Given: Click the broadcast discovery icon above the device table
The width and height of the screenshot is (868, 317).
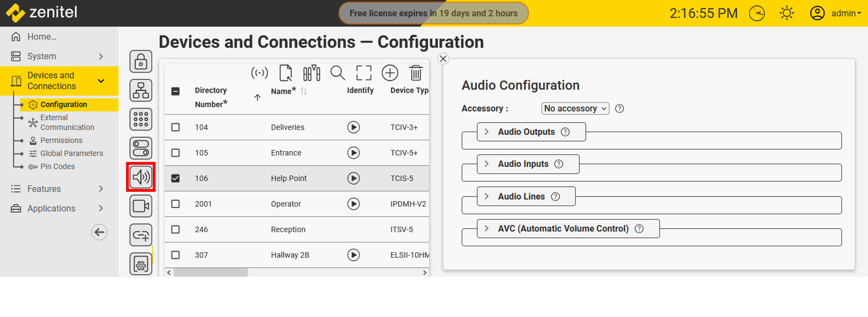Looking at the screenshot, I should (259, 73).
